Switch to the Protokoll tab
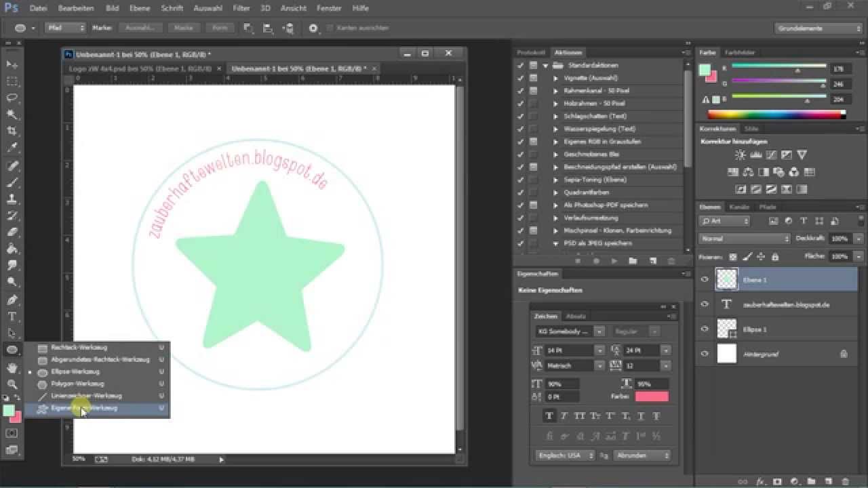868x488 pixels. tap(531, 52)
